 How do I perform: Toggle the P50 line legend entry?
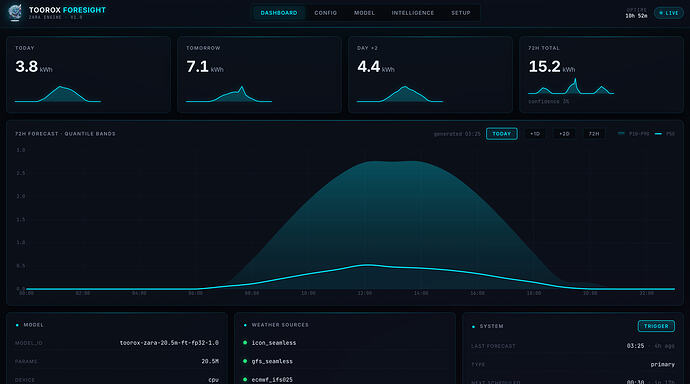[x=665, y=134]
